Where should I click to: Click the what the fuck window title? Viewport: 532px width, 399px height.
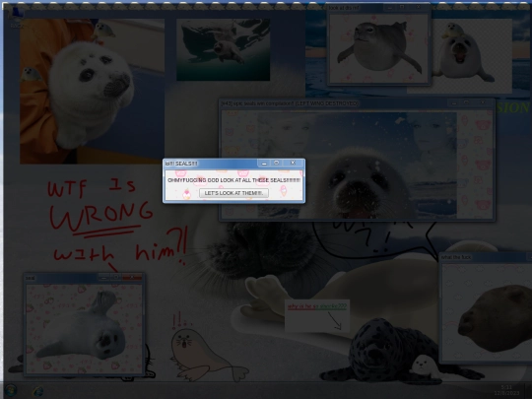coord(456,257)
